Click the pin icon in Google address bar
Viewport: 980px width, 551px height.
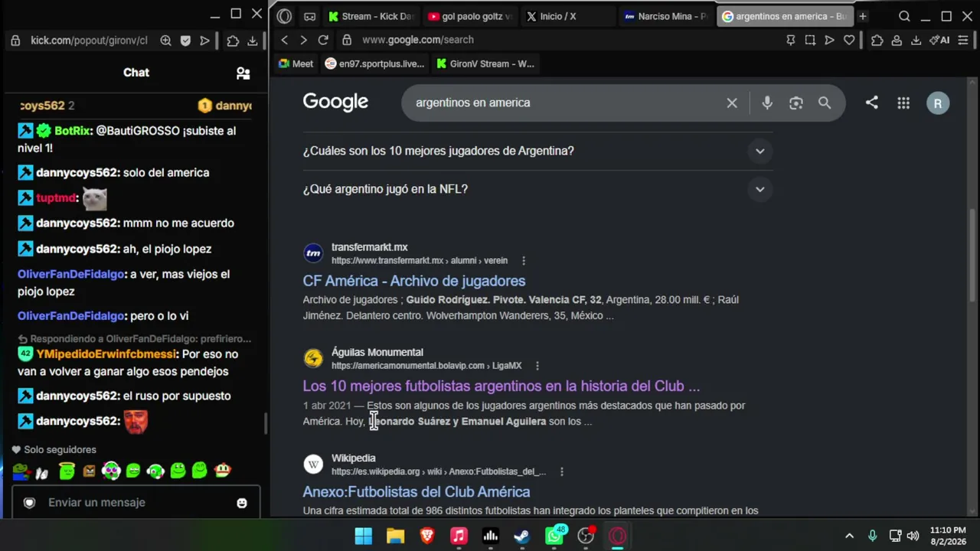coord(791,40)
